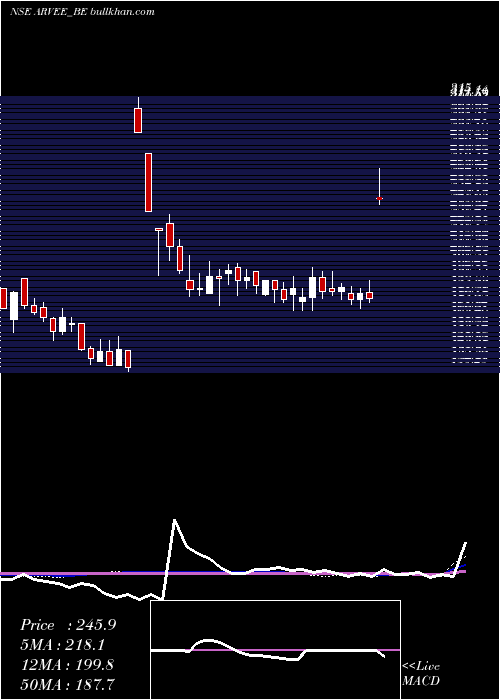Click the 12MA : 199.8 label
Viewport: 500px width, 700px height.
click(x=68, y=665)
